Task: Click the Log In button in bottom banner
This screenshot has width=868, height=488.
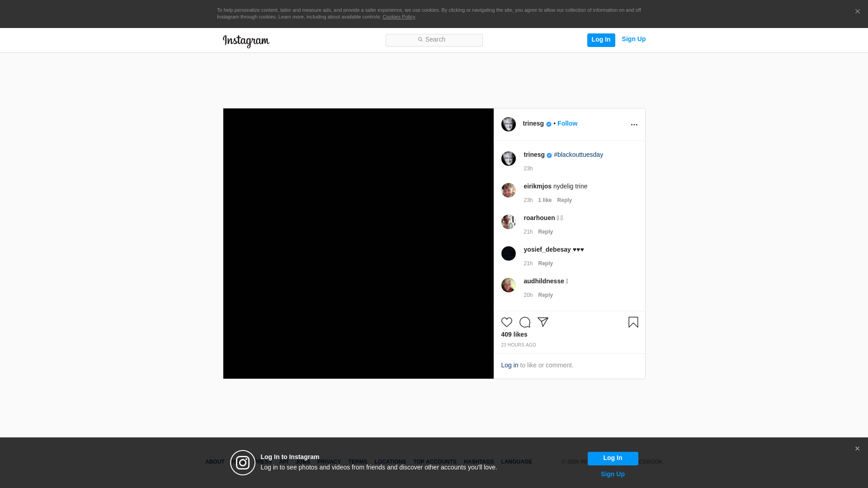Action: click(613, 459)
